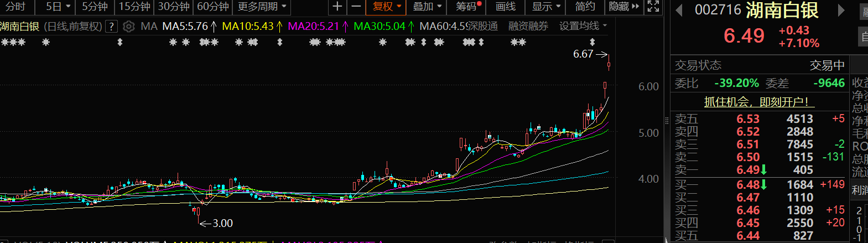The image size is (868, 243).
Task: Click 卖三 price 6.51
Action: [748, 144]
